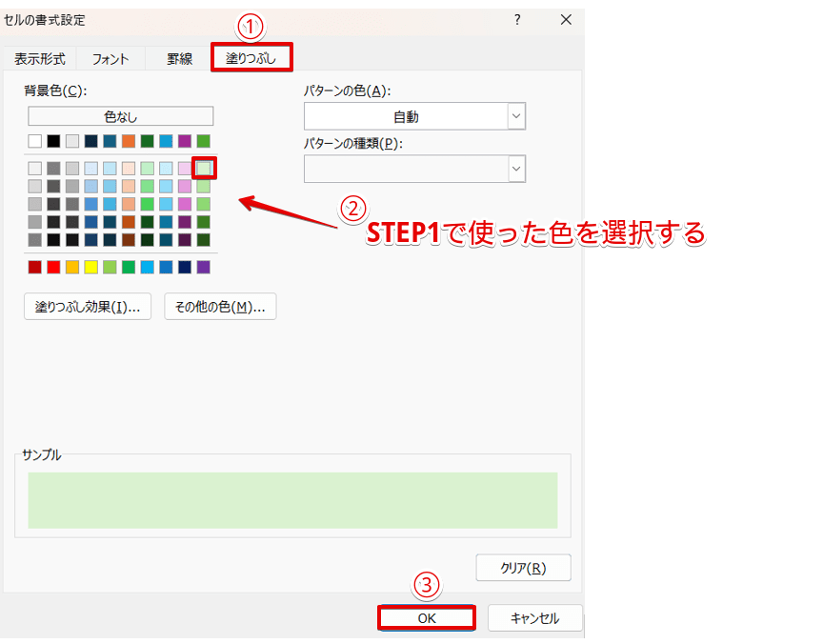Choose the dark green swatch in theme row
The width and height of the screenshot is (823, 644).
pos(148,141)
